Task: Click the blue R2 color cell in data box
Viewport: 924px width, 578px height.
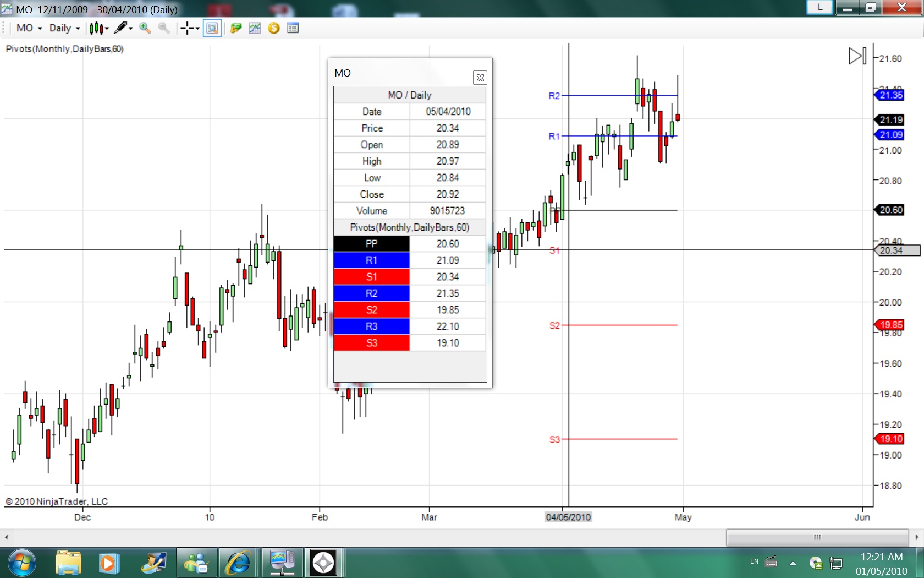Action: 372,293
